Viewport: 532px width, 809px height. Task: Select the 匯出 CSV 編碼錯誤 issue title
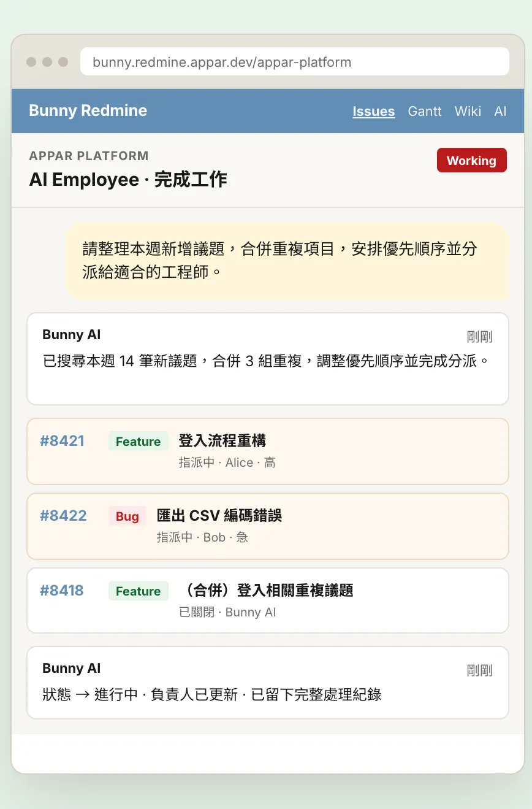pyautogui.click(x=219, y=516)
